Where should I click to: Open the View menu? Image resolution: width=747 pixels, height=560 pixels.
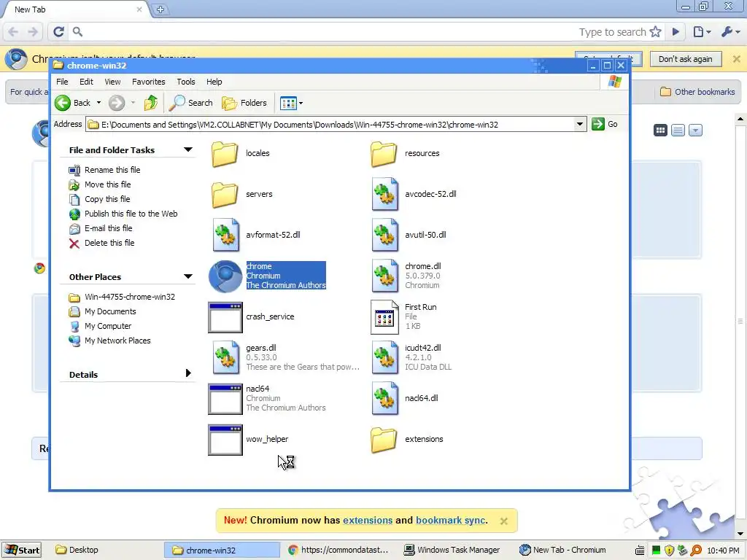tap(112, 82)
